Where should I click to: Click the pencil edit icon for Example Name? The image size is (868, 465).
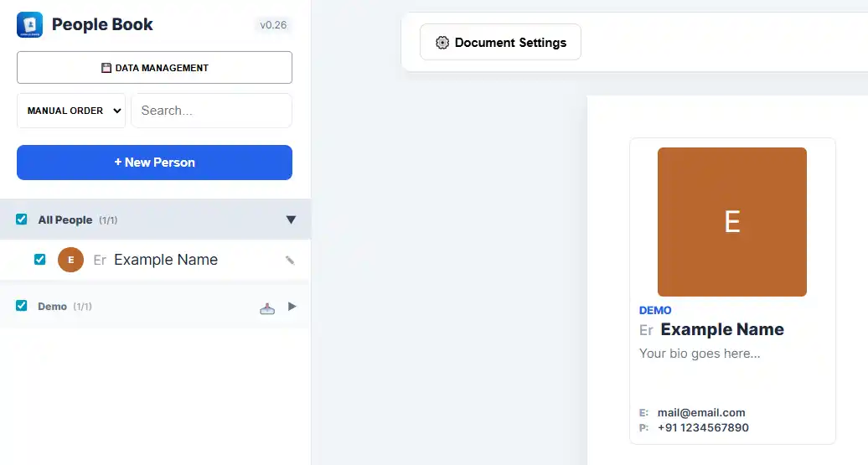click(290, 261)
